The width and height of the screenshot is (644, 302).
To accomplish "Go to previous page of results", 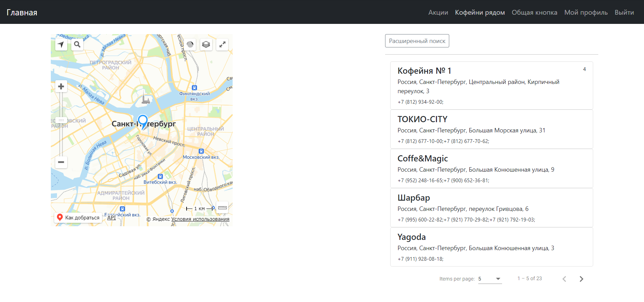I will coord(565,279).
